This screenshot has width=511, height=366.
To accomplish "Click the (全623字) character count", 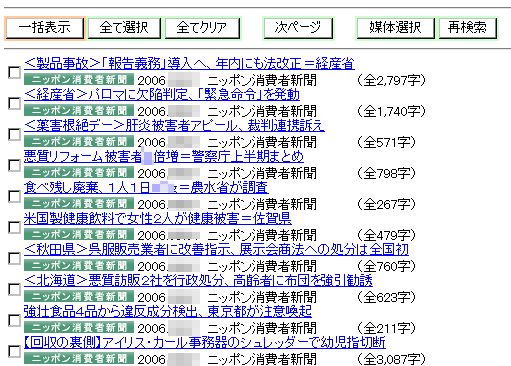I will tap(386, 297).
